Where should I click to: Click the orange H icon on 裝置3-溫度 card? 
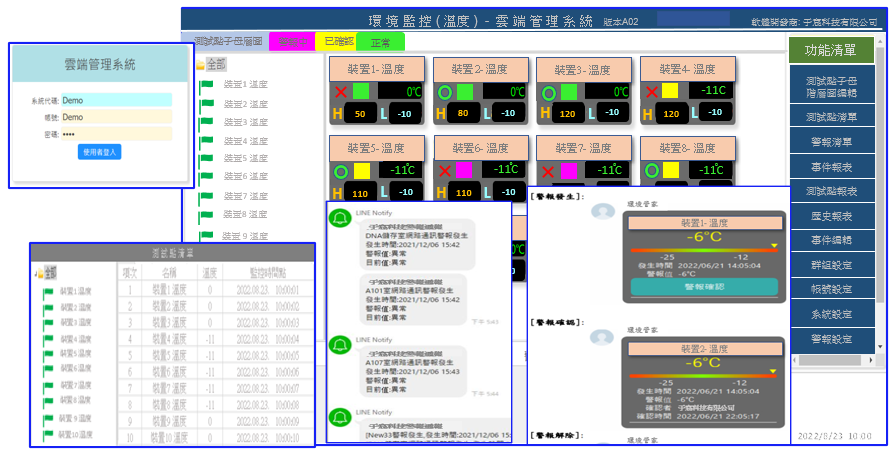click(546, 113)
